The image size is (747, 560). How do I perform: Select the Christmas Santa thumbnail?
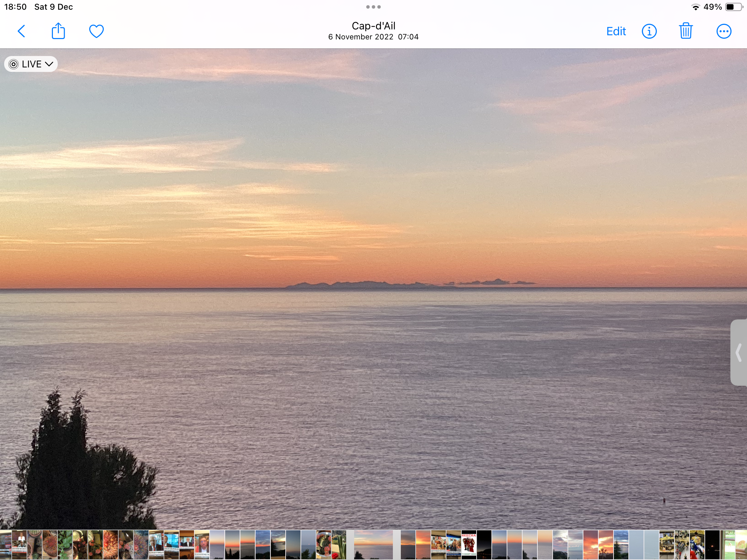469,545
